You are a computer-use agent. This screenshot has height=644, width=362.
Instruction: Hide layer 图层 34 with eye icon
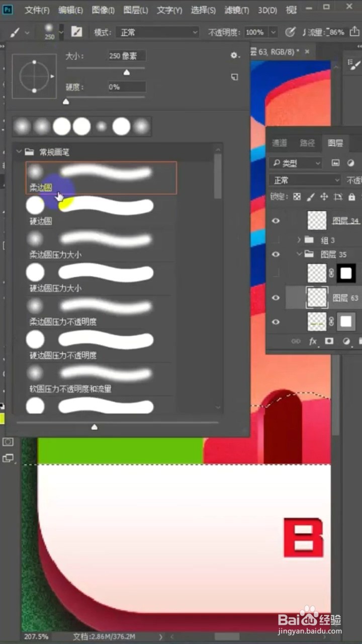click(x=276, y=220)
